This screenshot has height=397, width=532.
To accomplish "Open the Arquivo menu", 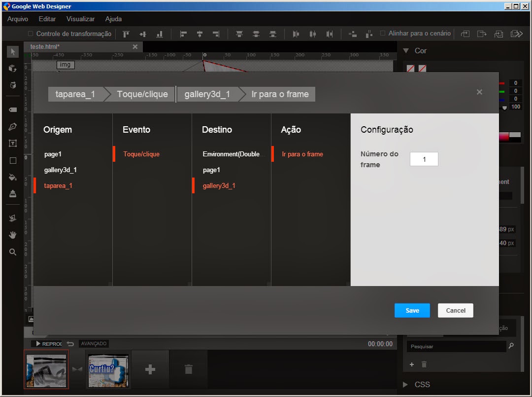I will tap(18, 19).
